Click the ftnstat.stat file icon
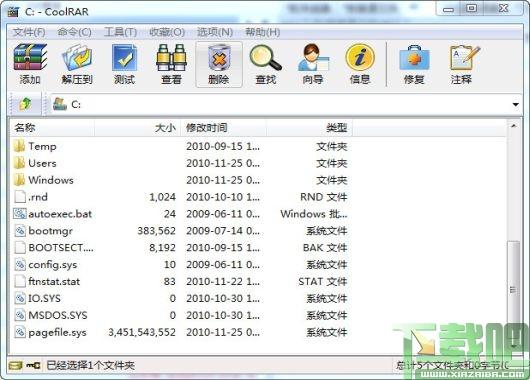Image resolution: width=530 pixels, height=380 pixels. point(20,281)
